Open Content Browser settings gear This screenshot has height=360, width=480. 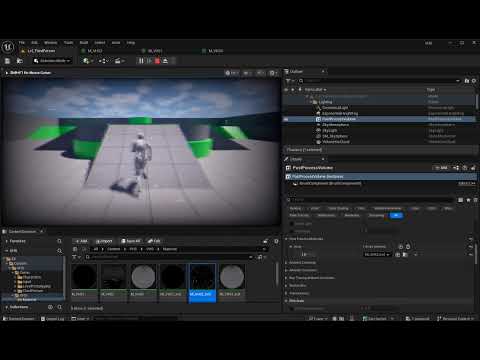tap(276, 241)
